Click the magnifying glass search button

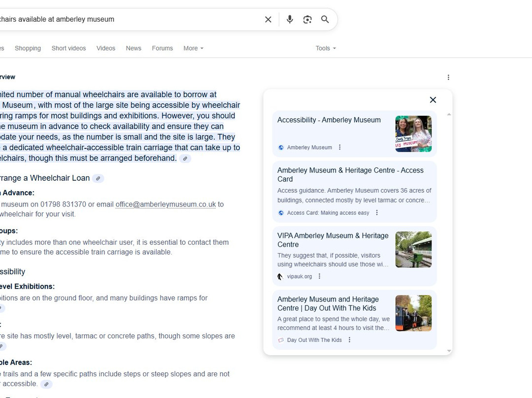click(325, 19)
